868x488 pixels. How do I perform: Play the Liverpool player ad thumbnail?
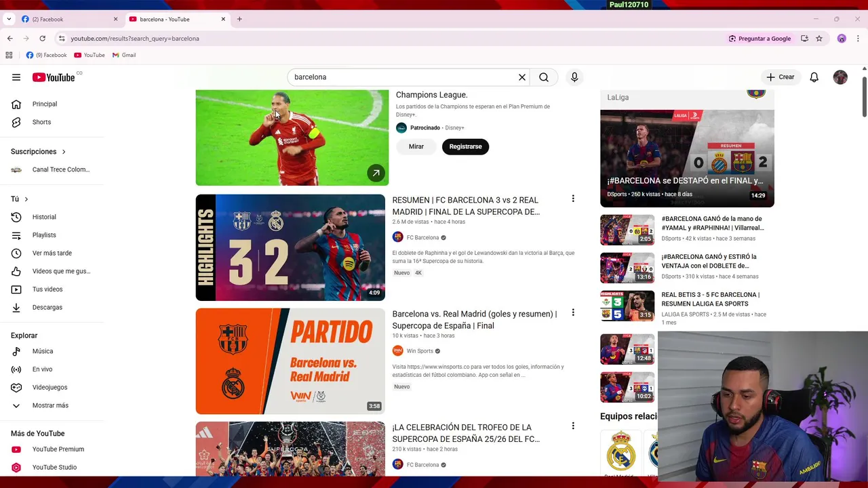(x=292, y=138)
